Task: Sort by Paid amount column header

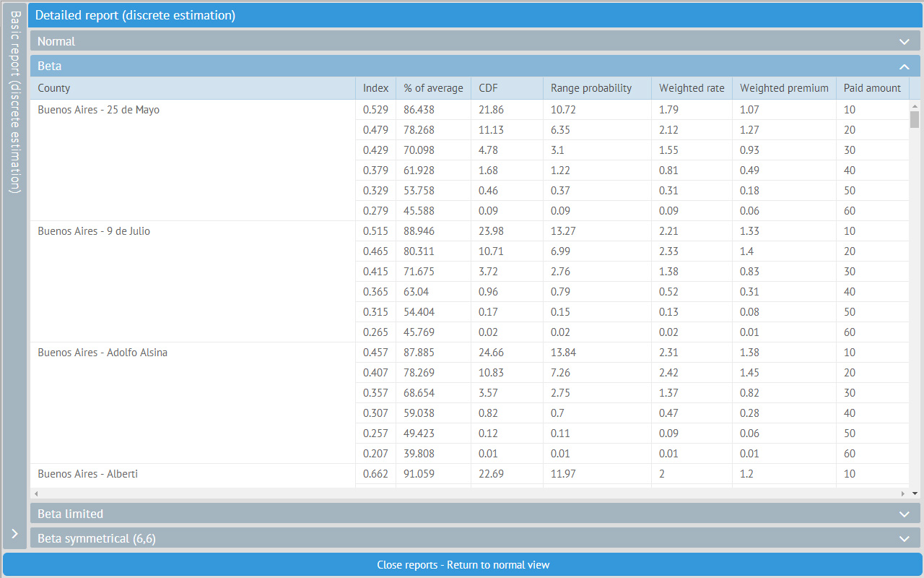Action: (x=873, y=88)
